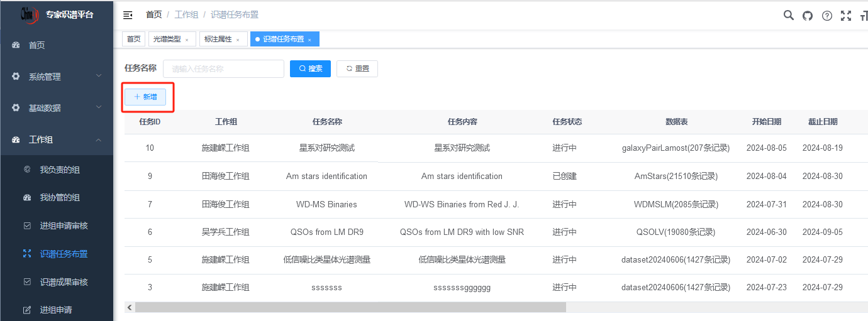Viewport: 868px width, 321px height.
Task: Click the 任务名称 input field
Action: pos(223,68)
